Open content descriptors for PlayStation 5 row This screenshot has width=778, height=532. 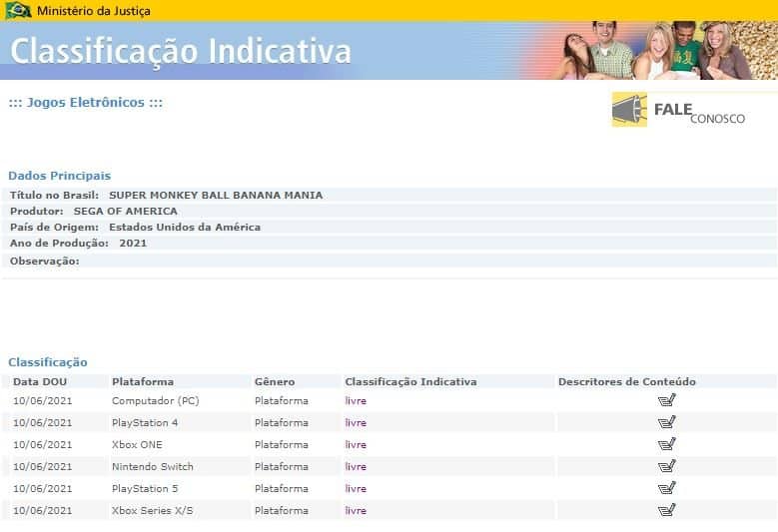[x=666, y=488]
